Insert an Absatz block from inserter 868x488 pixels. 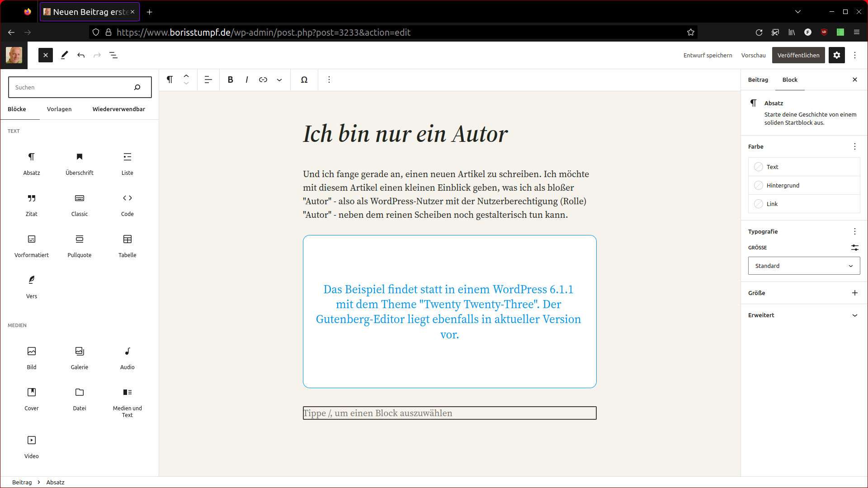point(32,164)
